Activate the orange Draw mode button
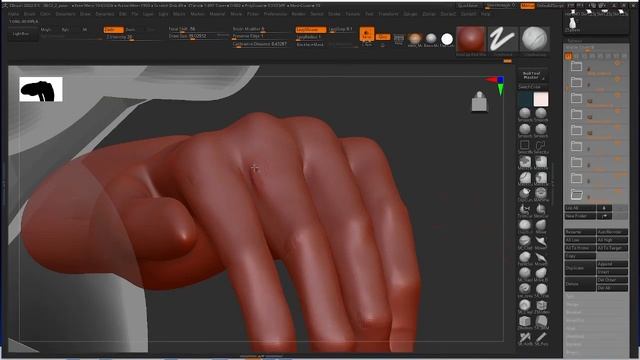Screen dimensions: 640x360 pyautogui.click(x=382, y=37)
